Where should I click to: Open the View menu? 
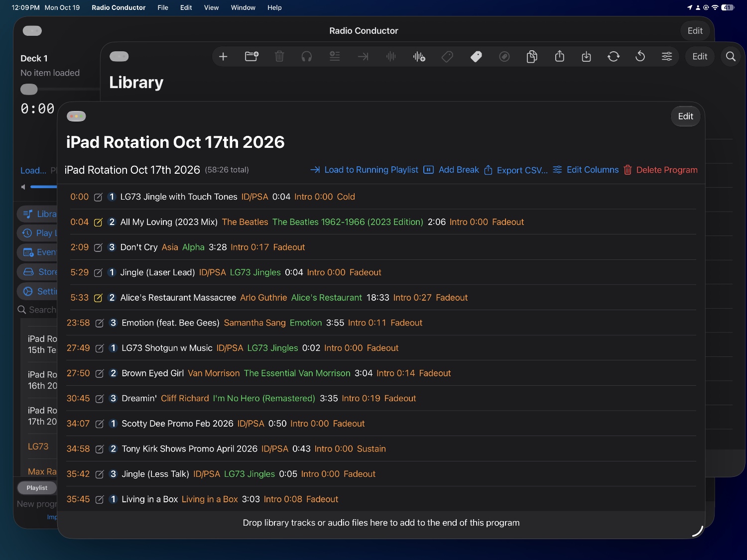[x=211, y=7]
